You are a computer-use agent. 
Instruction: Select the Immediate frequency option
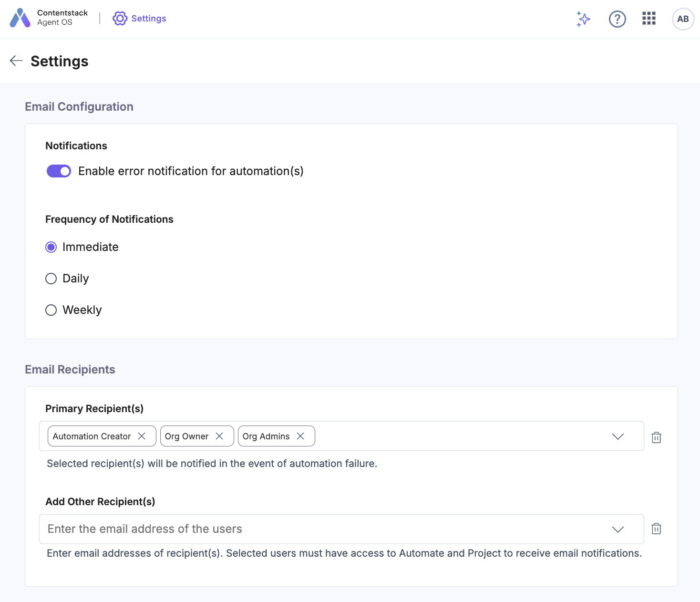coord(51,247)
